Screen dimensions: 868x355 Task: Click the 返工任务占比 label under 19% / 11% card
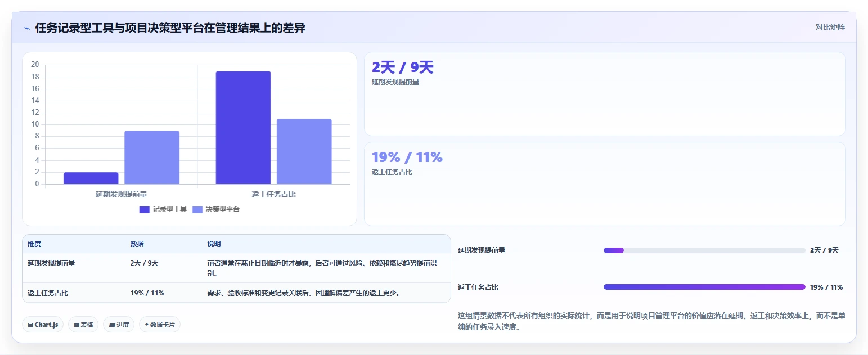[x=392, y=172]
